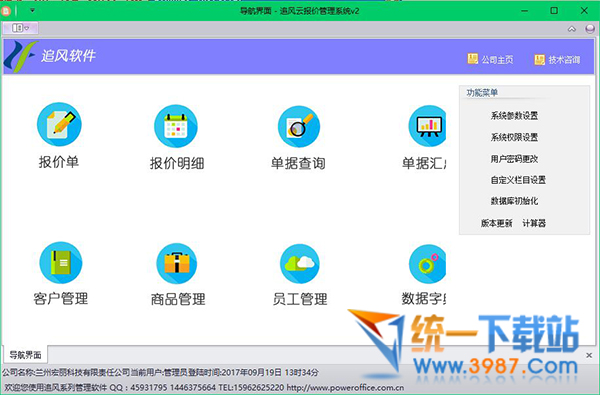Open 系统参数设置 menu entry
The height and width of the screenshot is (395, 600).
[514, 116]
